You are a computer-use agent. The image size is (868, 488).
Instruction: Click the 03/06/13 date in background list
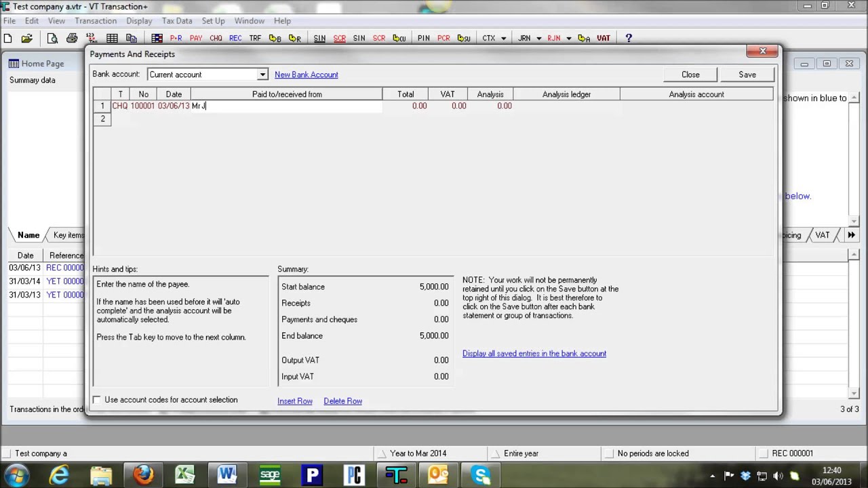tap(24, 268)
